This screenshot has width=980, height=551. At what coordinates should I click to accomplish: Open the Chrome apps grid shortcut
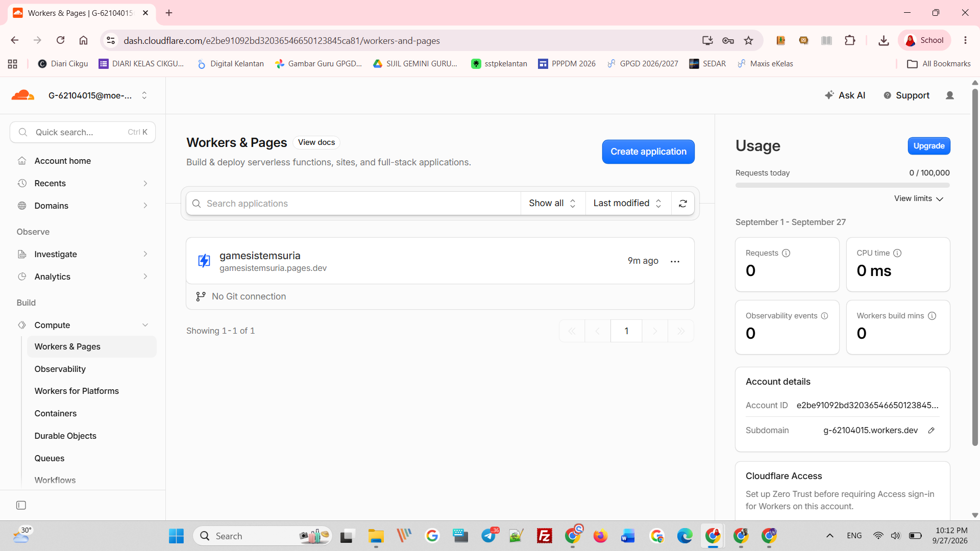(13, 64)
